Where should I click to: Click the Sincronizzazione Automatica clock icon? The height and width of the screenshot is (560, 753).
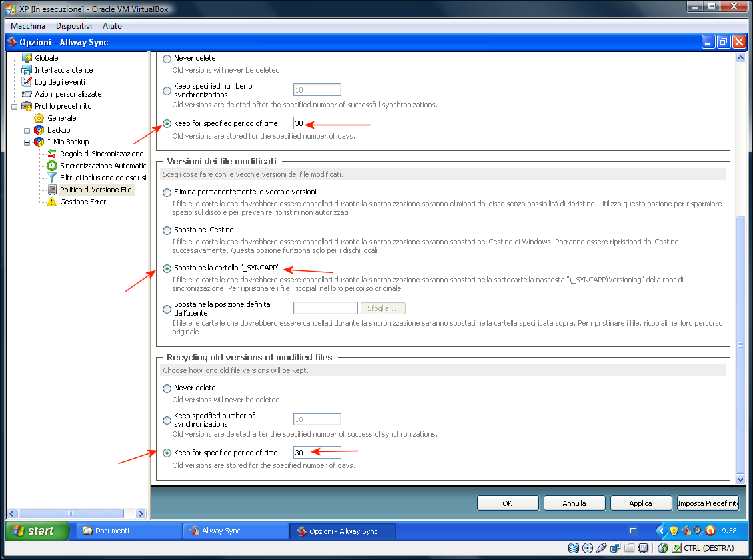click(x=52, y=166)
